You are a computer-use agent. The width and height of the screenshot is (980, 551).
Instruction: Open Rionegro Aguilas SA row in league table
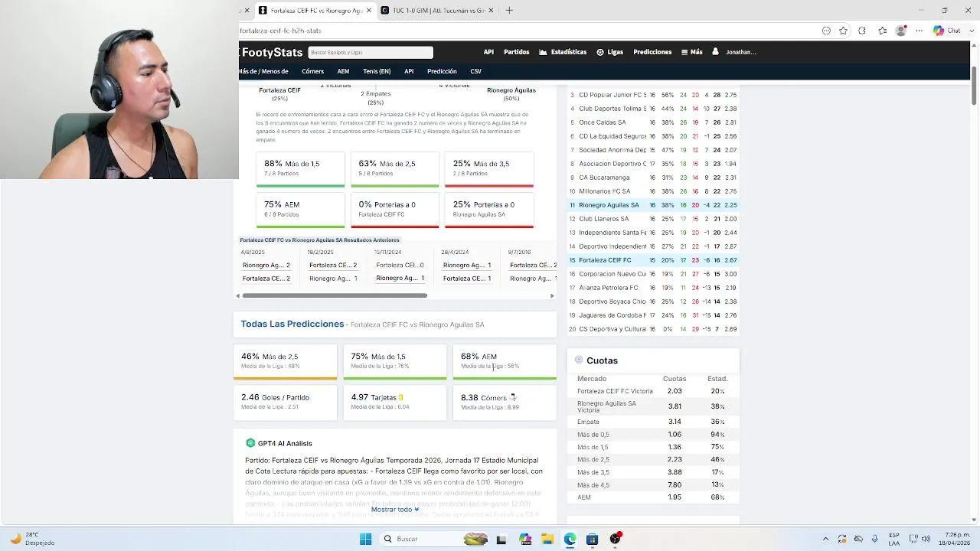653,205
